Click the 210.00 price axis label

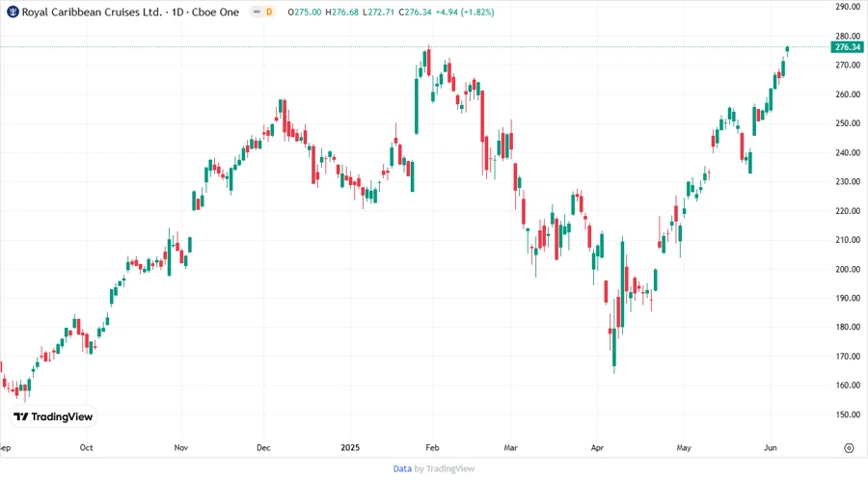pos(848,239)
